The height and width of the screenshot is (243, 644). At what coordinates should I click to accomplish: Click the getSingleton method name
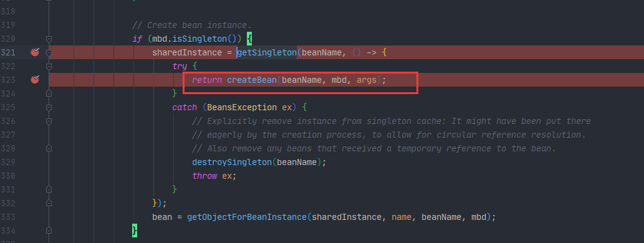(x=267, y=52)
